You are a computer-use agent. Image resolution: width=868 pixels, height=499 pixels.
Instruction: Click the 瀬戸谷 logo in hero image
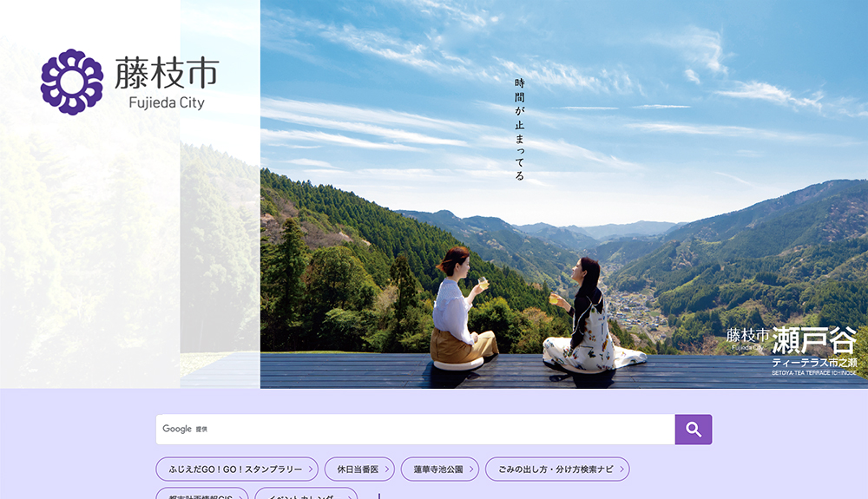tap(814, 337)
